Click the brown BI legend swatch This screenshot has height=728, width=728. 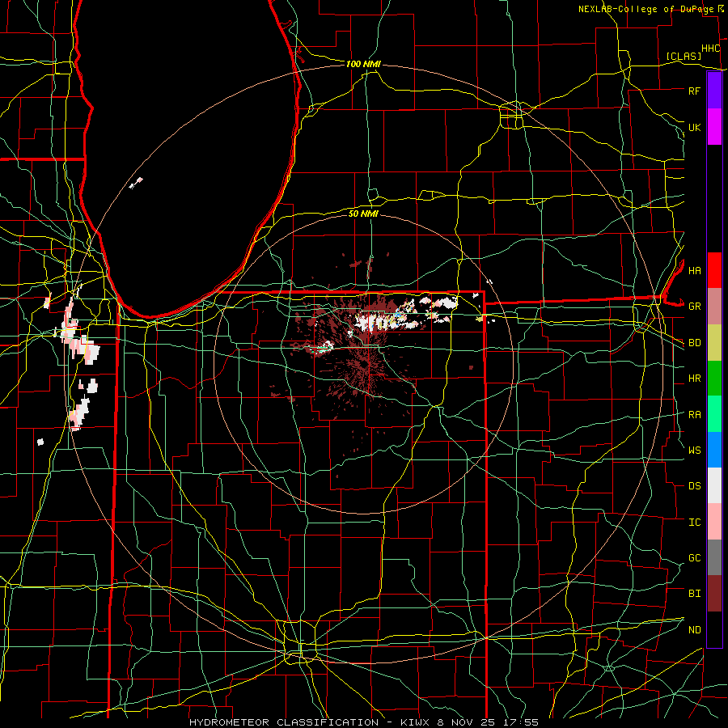tap(714, 594)
